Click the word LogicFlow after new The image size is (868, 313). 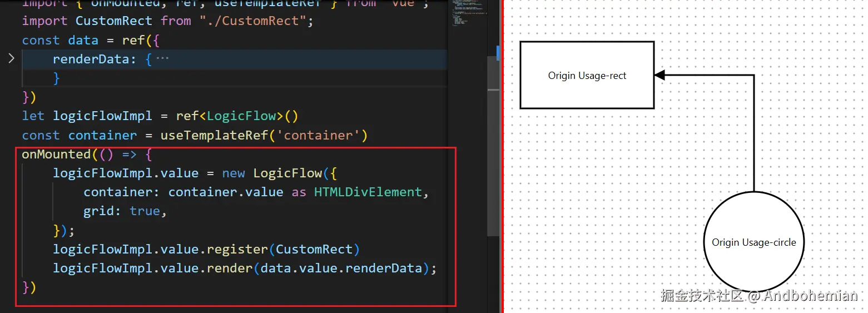(x=287, y=173)
